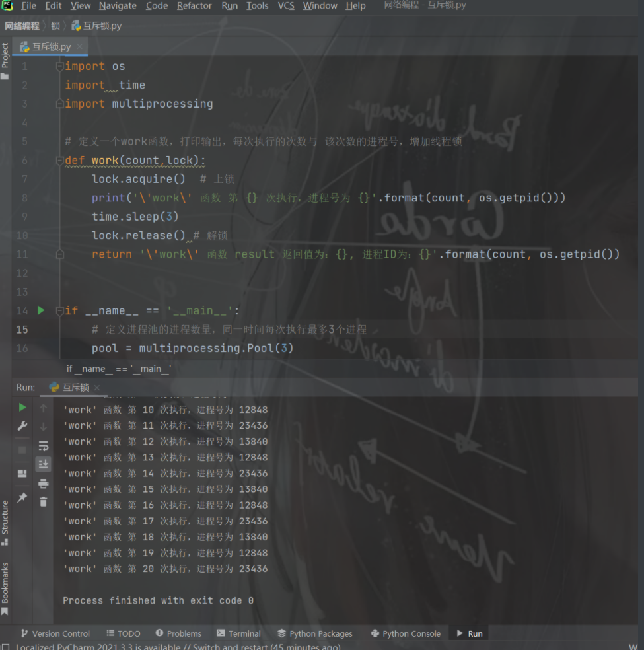Viewport: 644px width, 650px height.
Task: Select the 锁 folder breadcrumb
Action: click(x=55, y=26)
